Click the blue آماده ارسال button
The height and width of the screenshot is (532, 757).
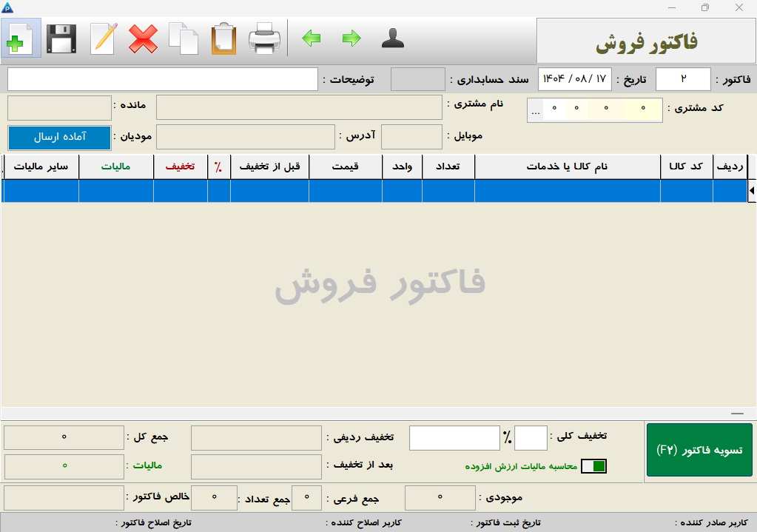58,138
